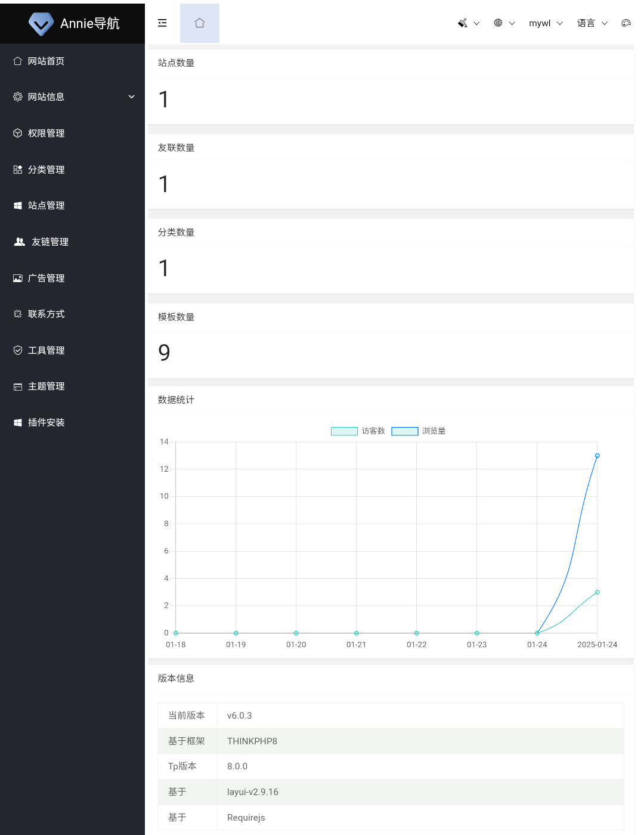Open the home tab icon
Screen dimensions: 644x835
click(200, 23)
